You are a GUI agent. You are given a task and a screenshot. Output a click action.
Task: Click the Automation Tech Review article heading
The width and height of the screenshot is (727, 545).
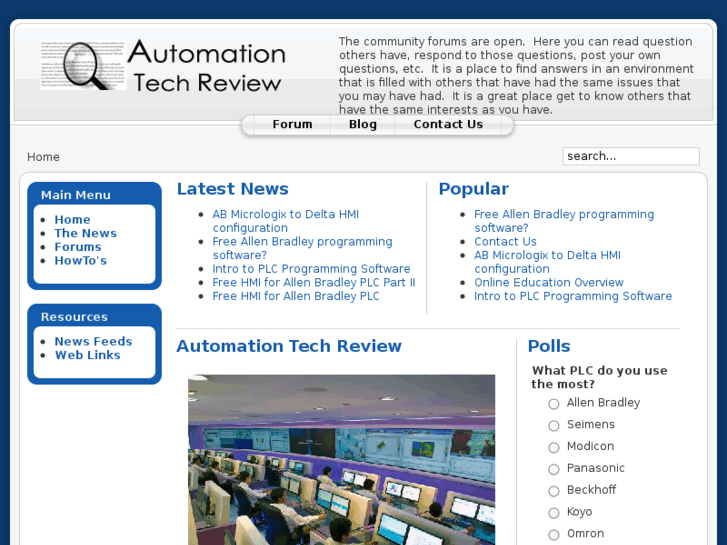(x=289, y=346)
